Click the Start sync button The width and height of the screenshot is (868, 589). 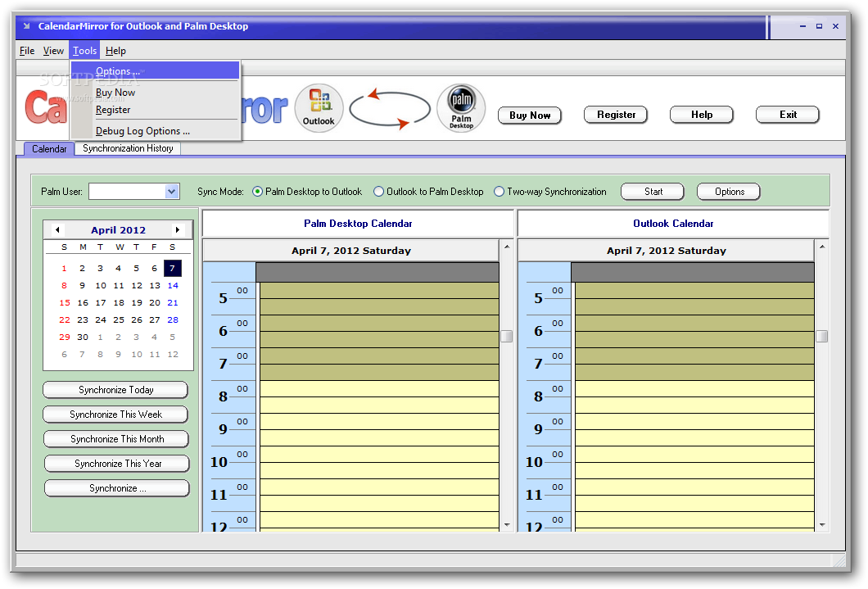click(x=653, y=192)
